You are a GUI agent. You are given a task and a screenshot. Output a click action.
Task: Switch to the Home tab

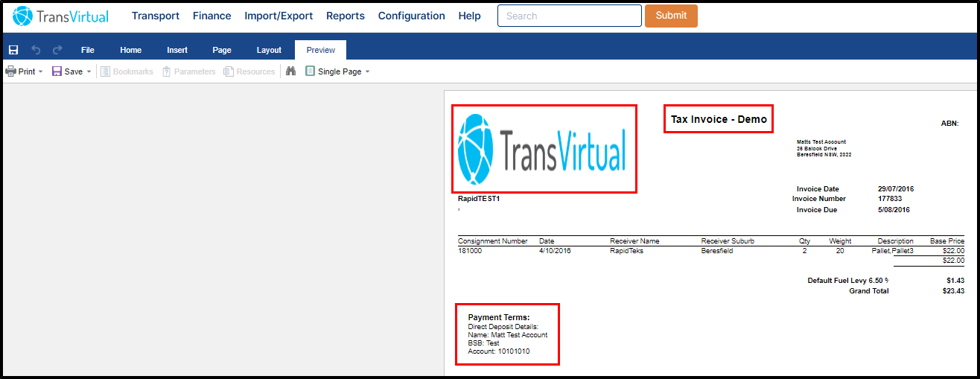(x=131, y=50)
